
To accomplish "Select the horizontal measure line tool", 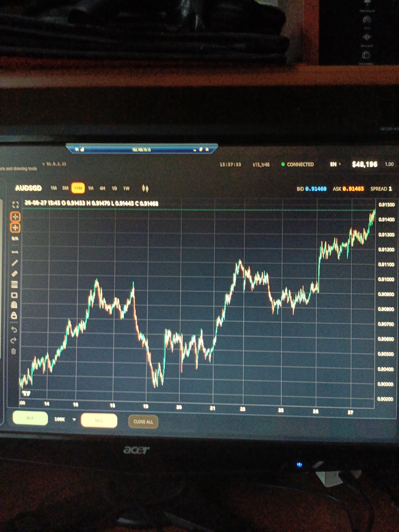I will click(x=15, y=252).
